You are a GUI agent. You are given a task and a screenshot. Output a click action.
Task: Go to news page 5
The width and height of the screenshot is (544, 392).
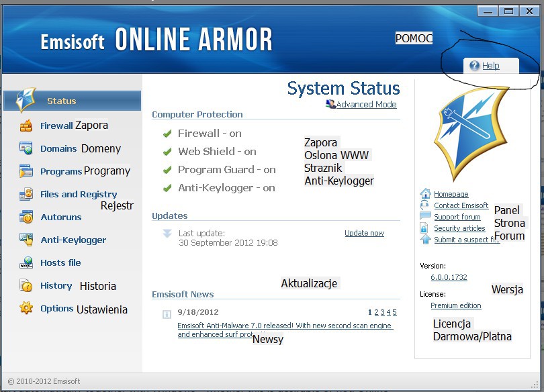394,312
